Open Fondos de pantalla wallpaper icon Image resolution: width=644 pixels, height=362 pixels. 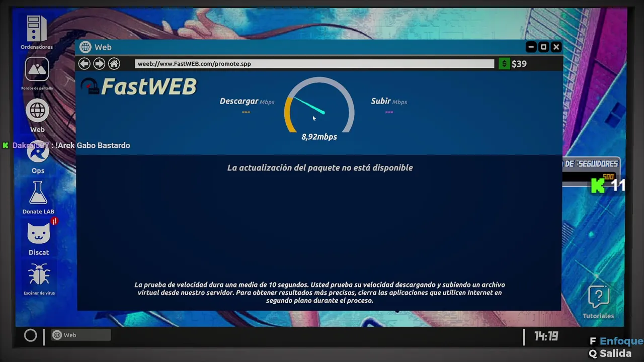37,73
